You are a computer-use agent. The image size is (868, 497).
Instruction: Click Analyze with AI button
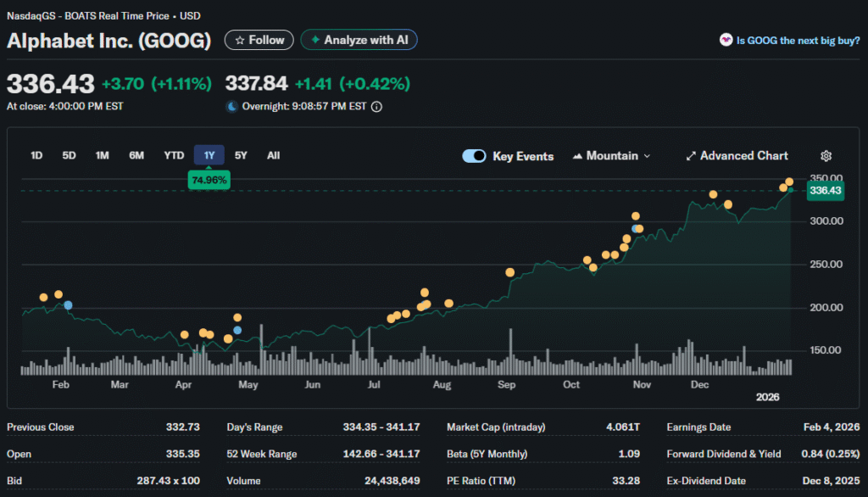(x=359, y=40)
